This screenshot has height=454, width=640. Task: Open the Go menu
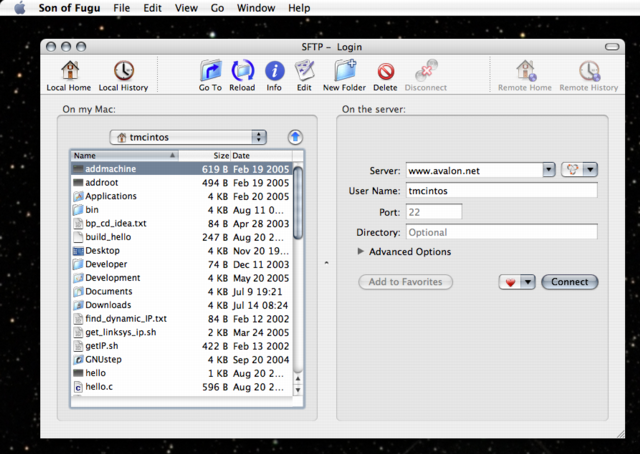[x=217, y=8]
